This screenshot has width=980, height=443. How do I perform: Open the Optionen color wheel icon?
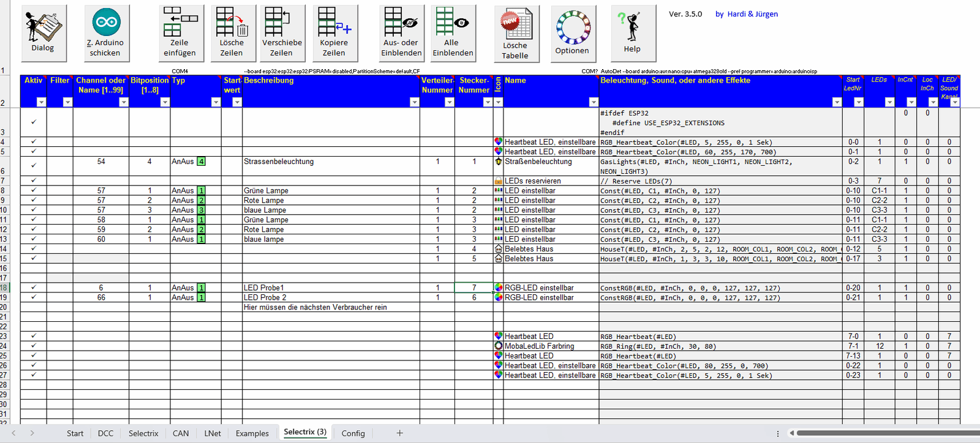coord(573,34)
